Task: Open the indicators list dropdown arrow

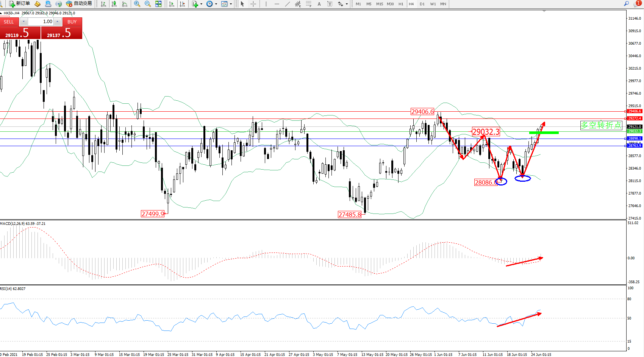Action: point(201,4)
